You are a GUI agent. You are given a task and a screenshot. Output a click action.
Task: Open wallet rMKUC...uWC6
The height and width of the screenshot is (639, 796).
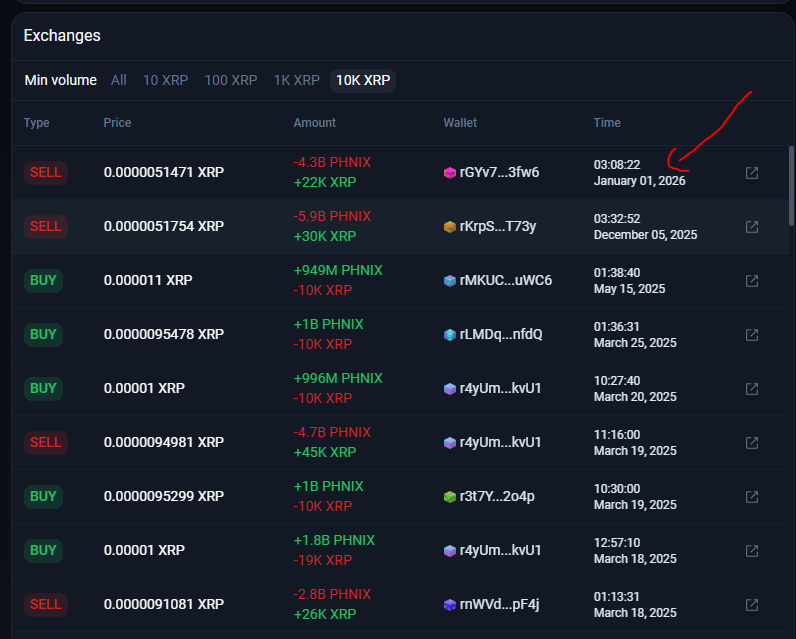[506, 281]
